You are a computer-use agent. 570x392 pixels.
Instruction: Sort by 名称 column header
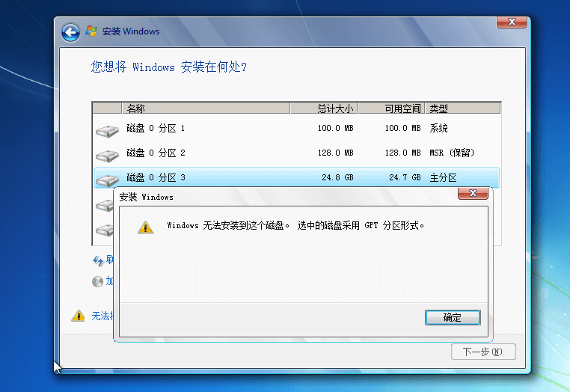point(206,108)
